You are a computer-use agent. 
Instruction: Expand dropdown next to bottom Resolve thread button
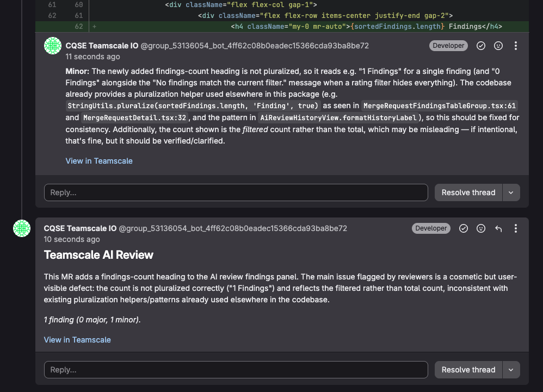(x=511, y=370)
